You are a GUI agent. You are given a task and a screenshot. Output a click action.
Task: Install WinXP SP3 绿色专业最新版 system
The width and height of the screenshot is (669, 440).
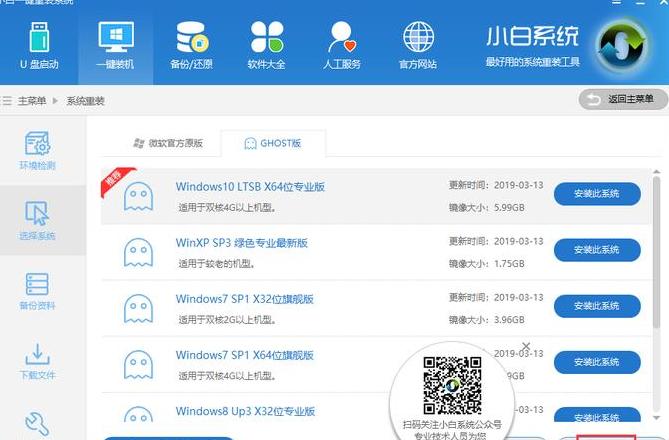[597, 250]
